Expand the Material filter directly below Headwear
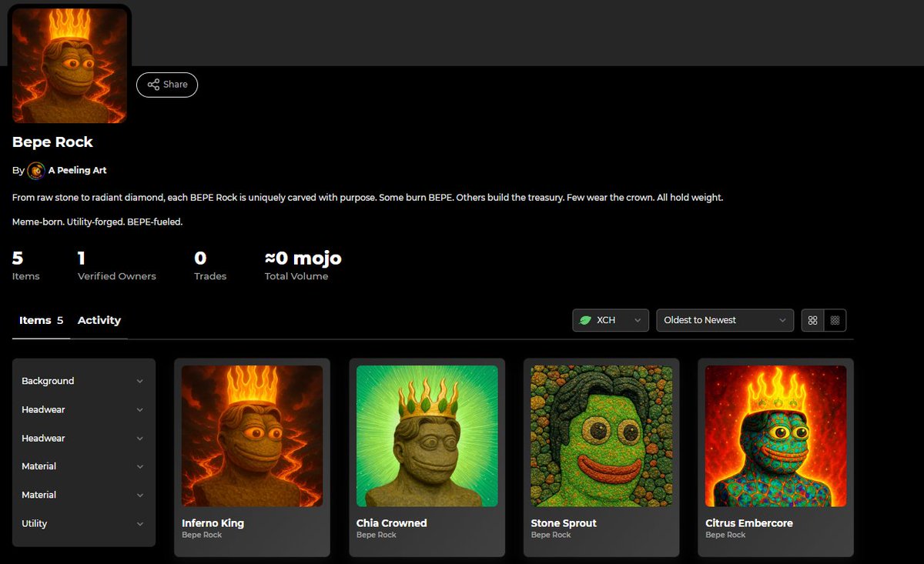The width and height of the screenshot is (924, 564). (x=83, y=466)
